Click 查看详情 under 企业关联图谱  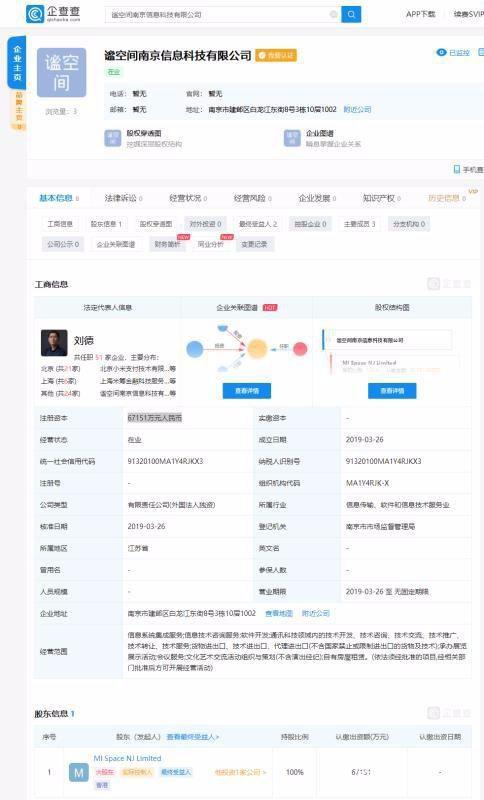pos(247,391)
